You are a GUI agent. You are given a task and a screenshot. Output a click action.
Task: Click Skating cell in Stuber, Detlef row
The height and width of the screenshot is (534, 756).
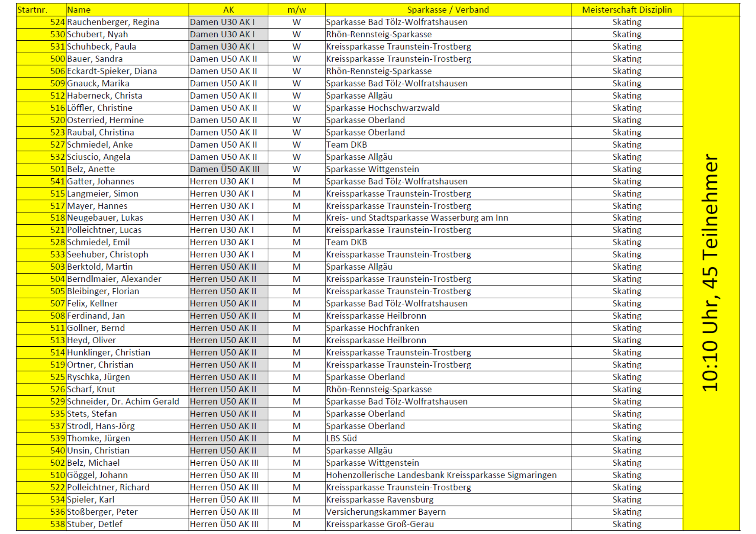tap(627, 524)
